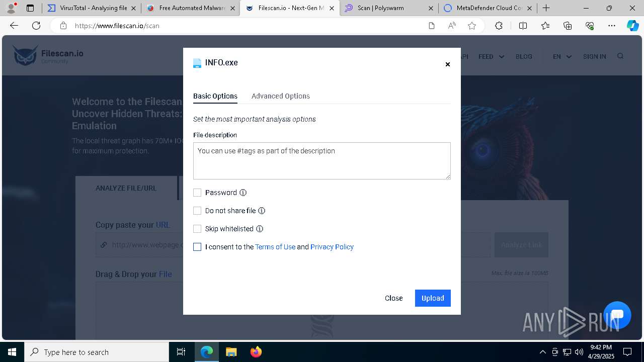Click the Skip whitelisted info icon

pos(260,229)
